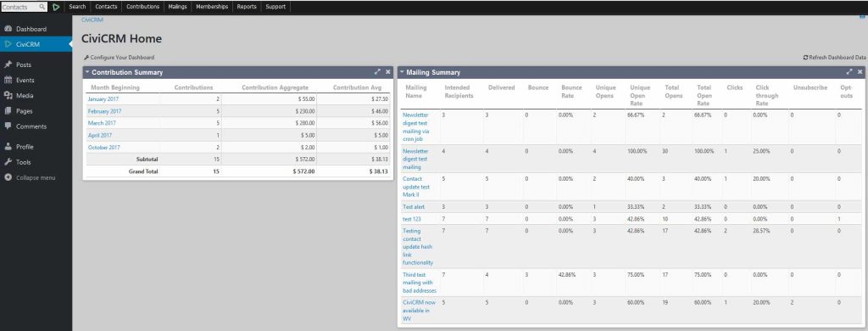Close the Mailing Summary dashlet
The width and height of the screenshot is (868, 331).
click(x=860, y=72)
